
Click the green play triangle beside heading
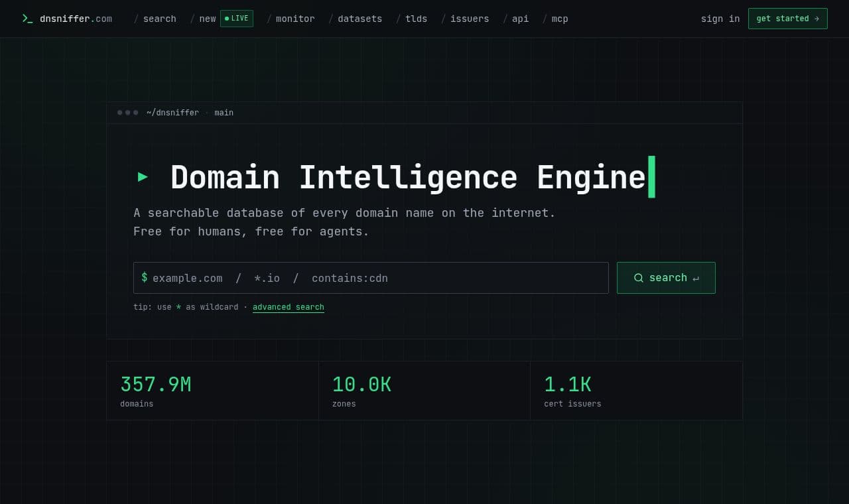coord(143,177)
